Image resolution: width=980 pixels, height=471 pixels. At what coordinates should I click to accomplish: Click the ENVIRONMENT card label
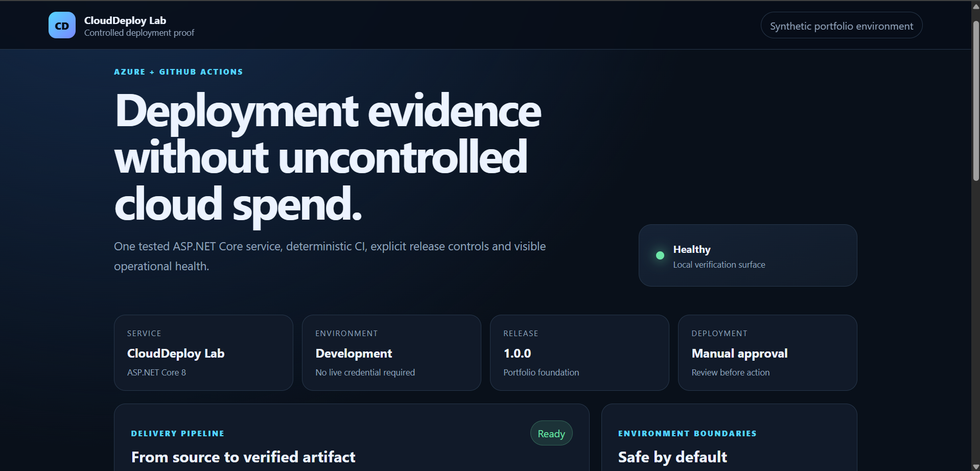pos(346,334)
